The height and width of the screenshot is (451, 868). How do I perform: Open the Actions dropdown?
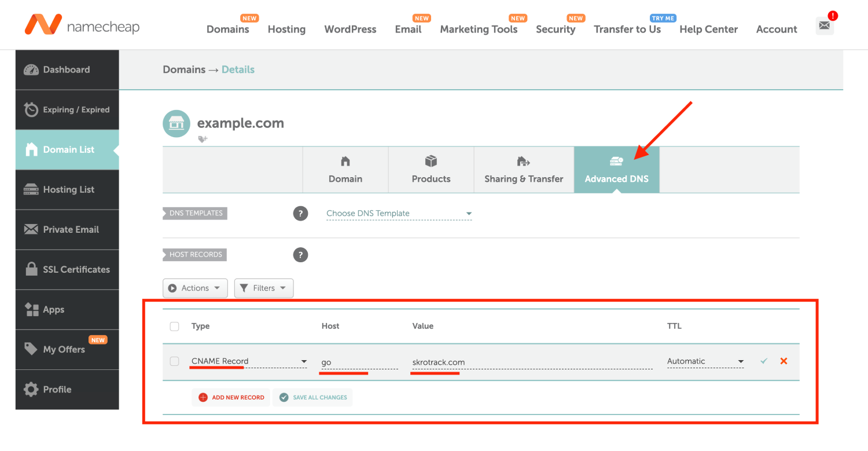[195, 288]
